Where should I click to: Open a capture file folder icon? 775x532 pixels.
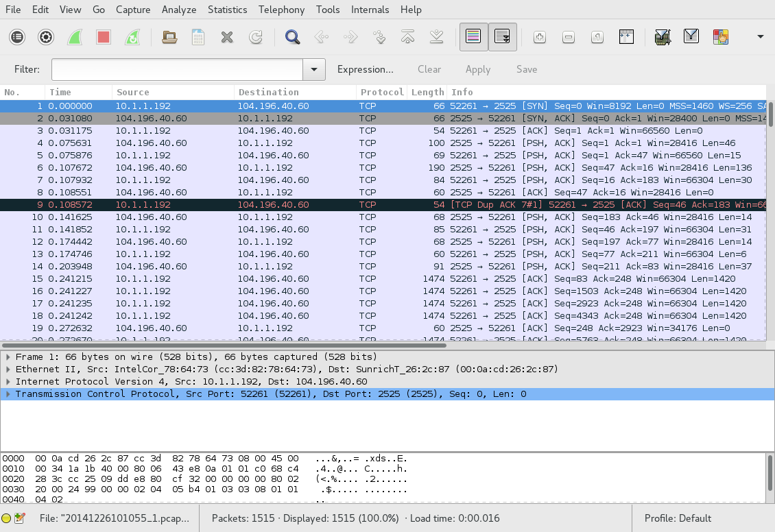(x=169, y=37)
